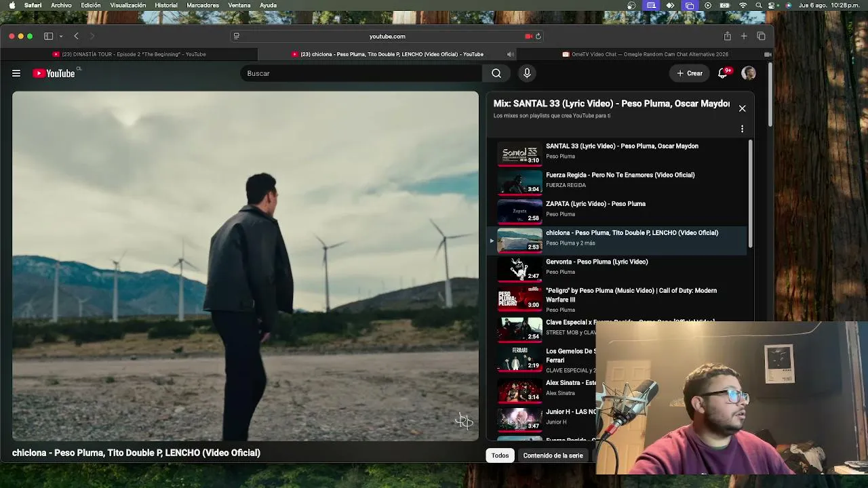868x488 pixels.
Task: Reload the page in Safari
Action: (538, 36)
